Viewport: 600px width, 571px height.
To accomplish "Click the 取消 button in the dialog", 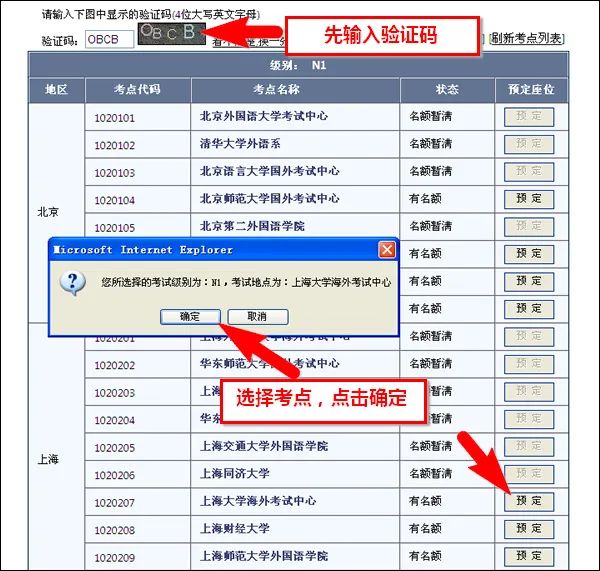I will tap(258, 316).
